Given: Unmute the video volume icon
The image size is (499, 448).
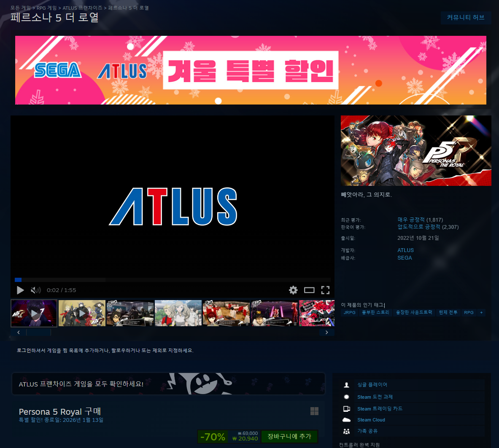Looking at the screenshot, I should [x=36, y=290].
